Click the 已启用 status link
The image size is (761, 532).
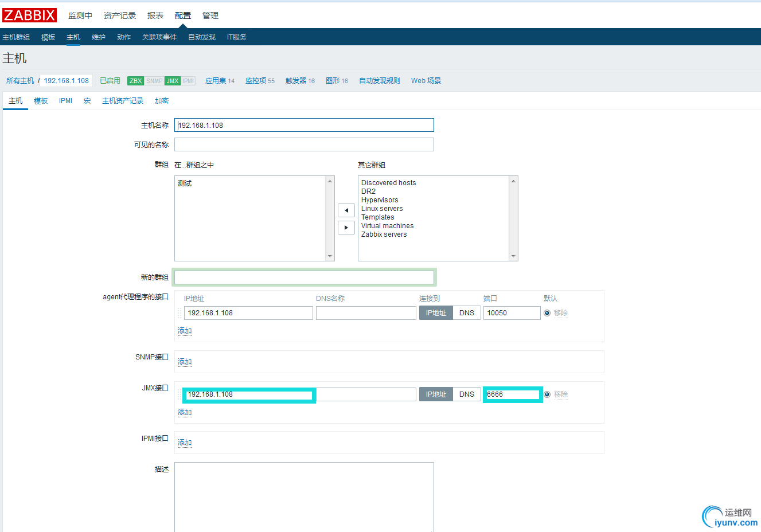(110, 81)
